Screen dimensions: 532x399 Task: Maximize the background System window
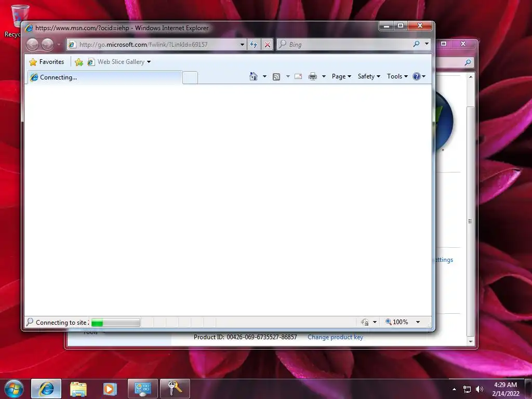tap(444, 44)
